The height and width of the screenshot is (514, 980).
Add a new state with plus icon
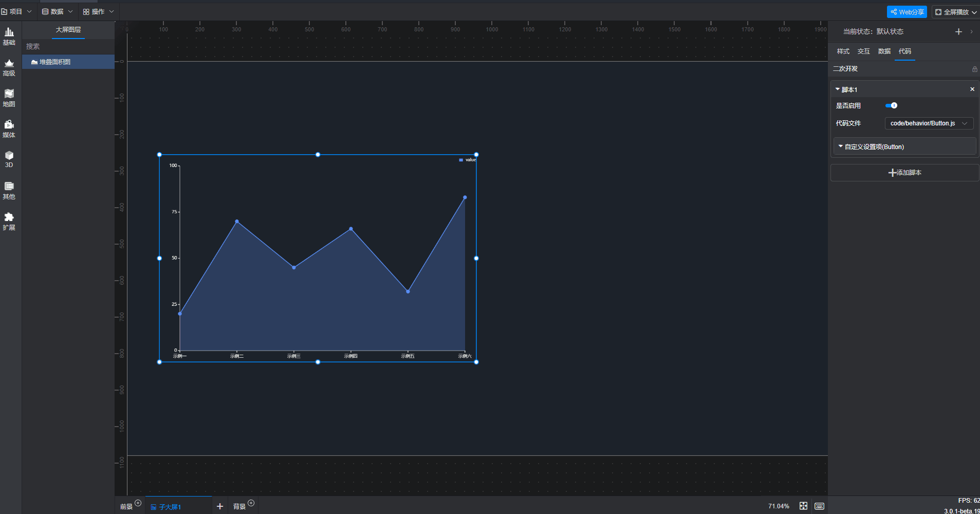point(958,32)
